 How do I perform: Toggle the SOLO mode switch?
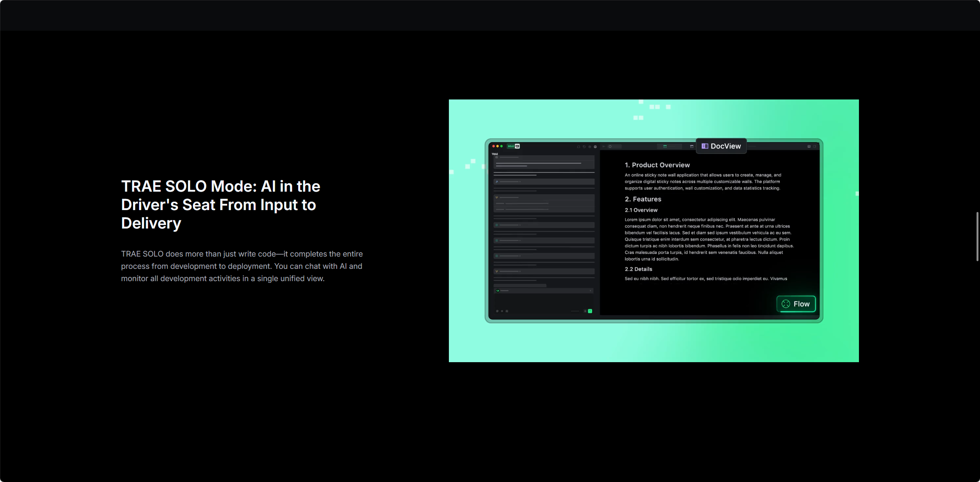pos(513,146)
